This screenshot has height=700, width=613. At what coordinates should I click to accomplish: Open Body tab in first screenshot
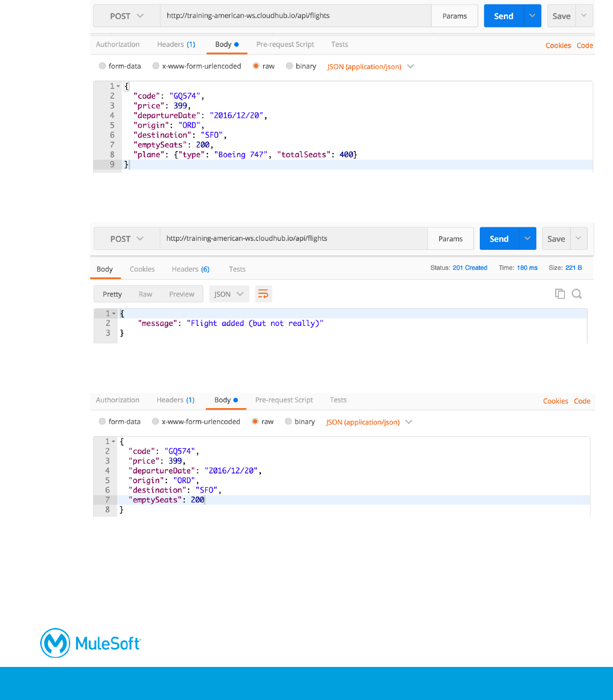pyautogui.click(x=227, y=44)
